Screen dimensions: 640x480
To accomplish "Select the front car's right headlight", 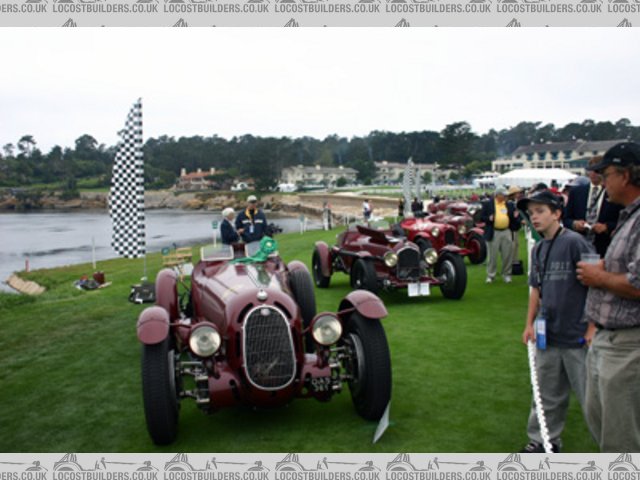I will pyautogui.click(x=326, y=328).
